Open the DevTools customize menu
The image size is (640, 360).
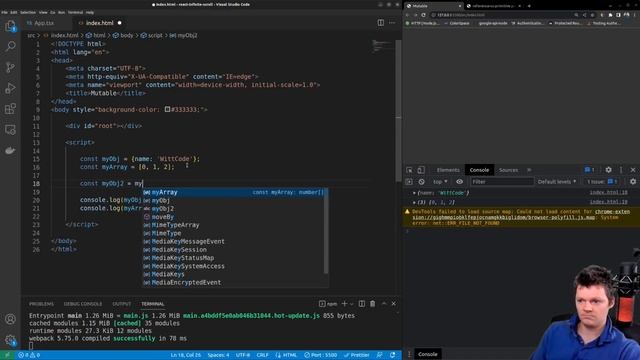pyautogui.click(x=621, y=170)
